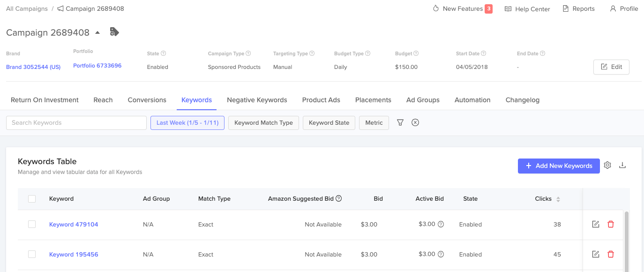This screenshot has width=644, height=272.
Task: Switch to the Negative Keywords tab
Action: click(x=257, y=100)
